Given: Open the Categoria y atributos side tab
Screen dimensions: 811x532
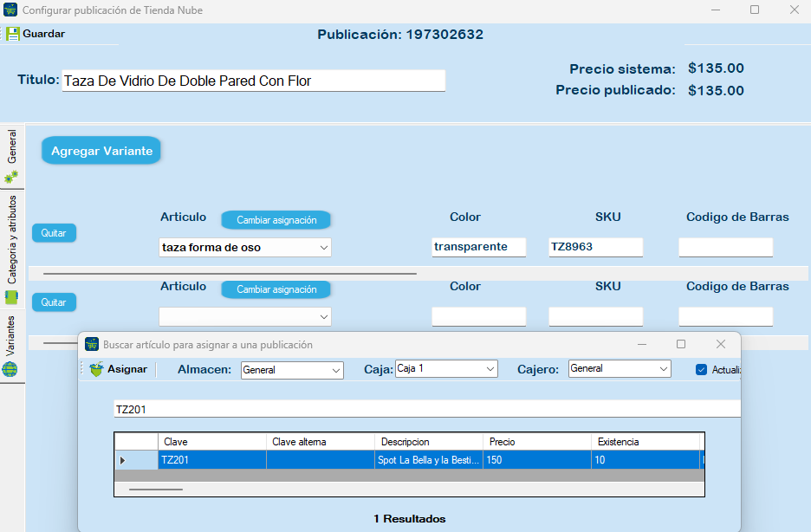Looking at the screenshot, I should coord(12,239).
